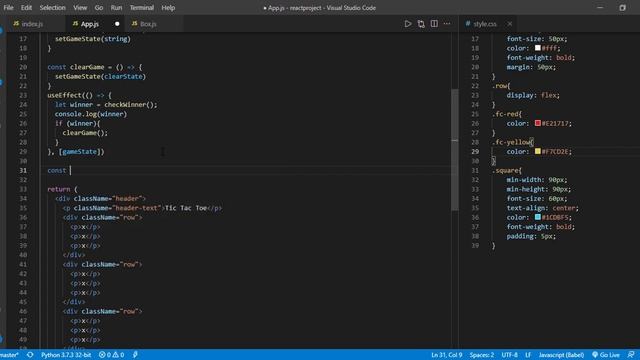Click line number 29 in style.css
This screenshot has width=640, height=360.
point(475,151)
